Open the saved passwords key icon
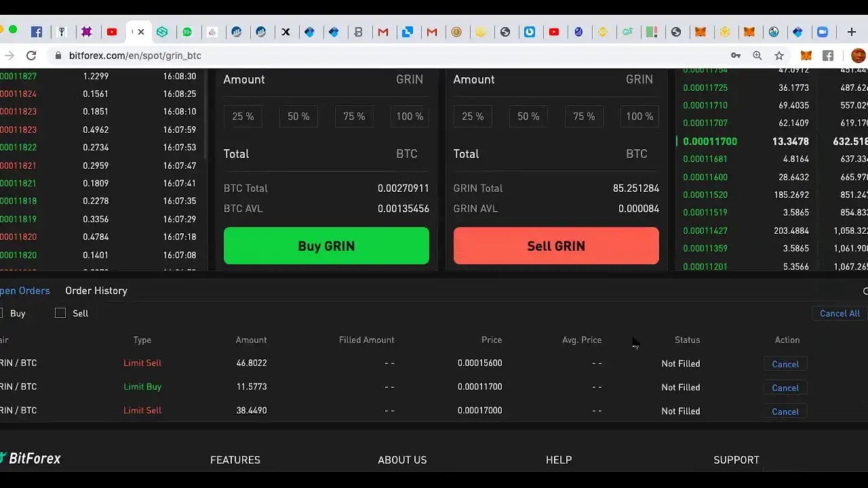The width and height of the screenshot is (868, 488). (x=736, y=56)
